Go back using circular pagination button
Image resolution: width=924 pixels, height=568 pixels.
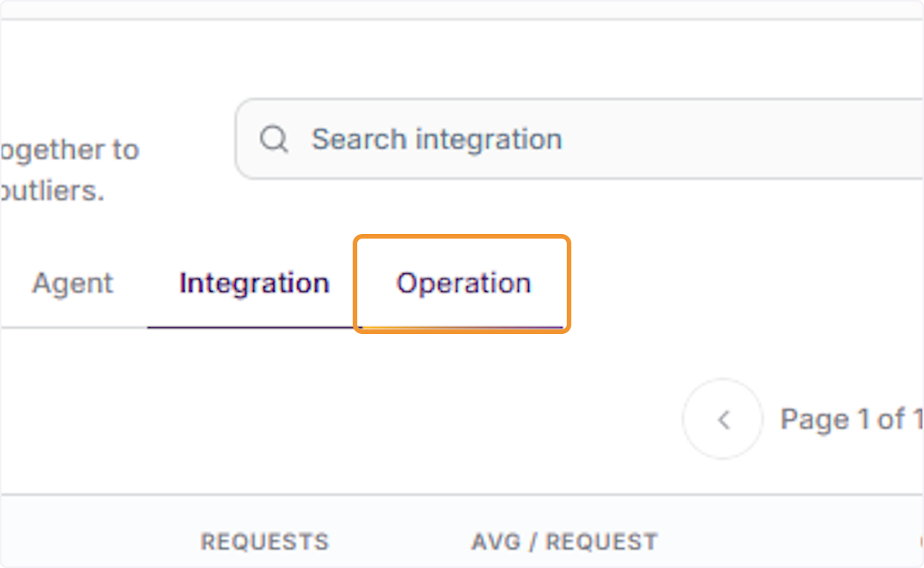tap(722, 419)
